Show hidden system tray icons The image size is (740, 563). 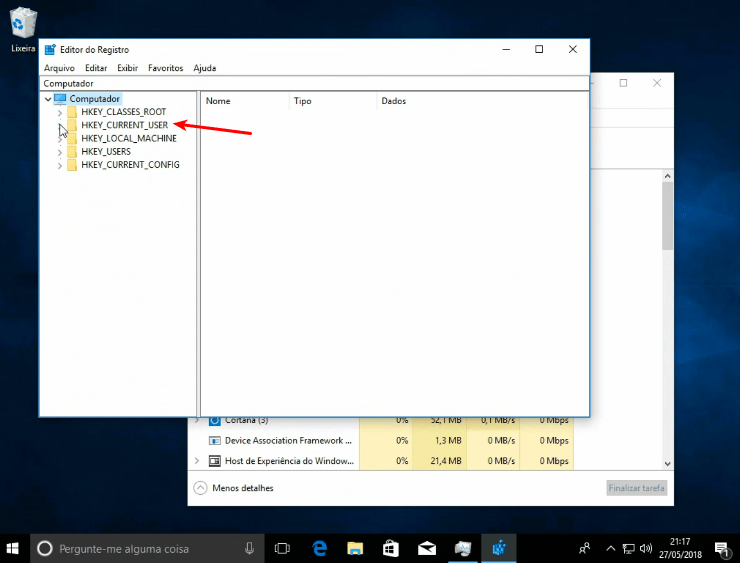pyautogui.click(x=610, y=548)
